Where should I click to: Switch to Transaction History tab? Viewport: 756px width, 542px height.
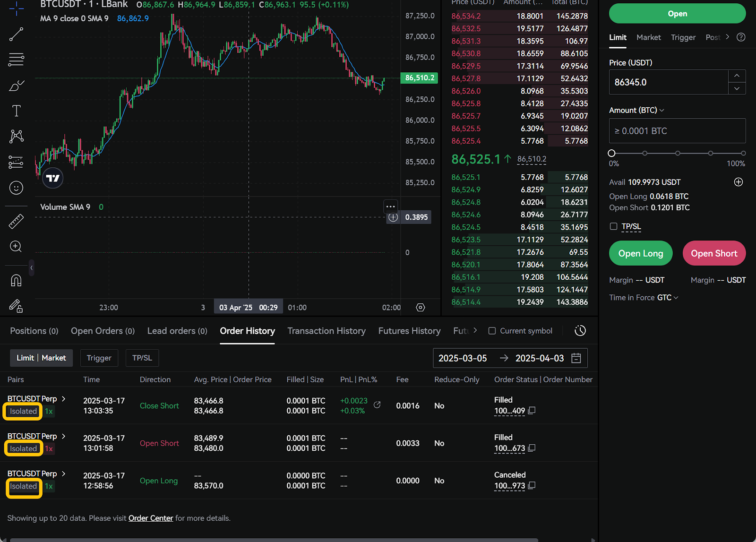pyautogui.click(x=326, y=331)
